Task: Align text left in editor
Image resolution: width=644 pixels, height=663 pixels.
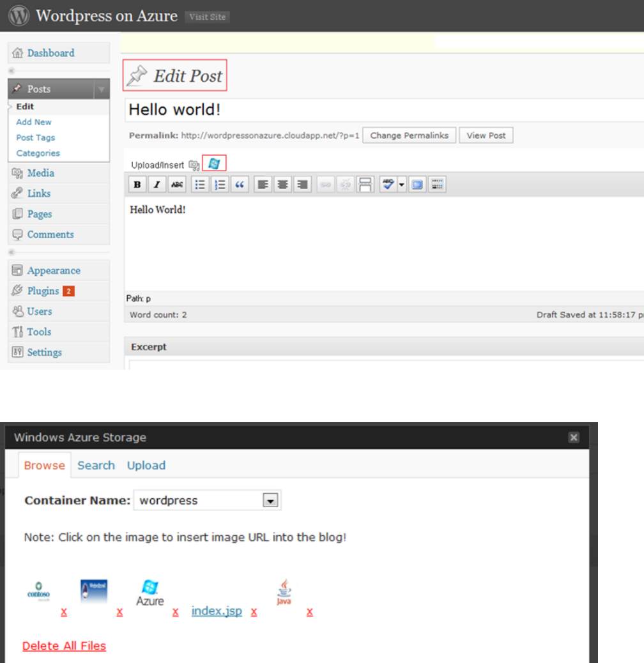Action: (263, 185)
